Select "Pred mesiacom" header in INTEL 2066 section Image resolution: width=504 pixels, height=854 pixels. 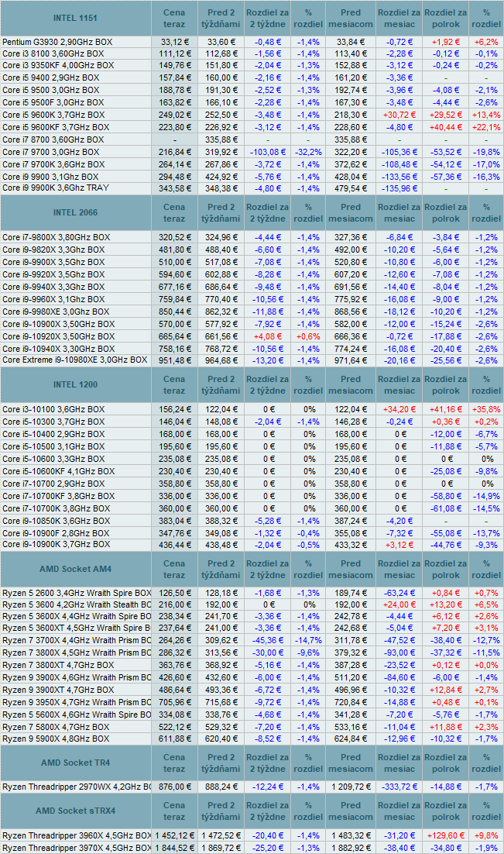coord(351,212)
